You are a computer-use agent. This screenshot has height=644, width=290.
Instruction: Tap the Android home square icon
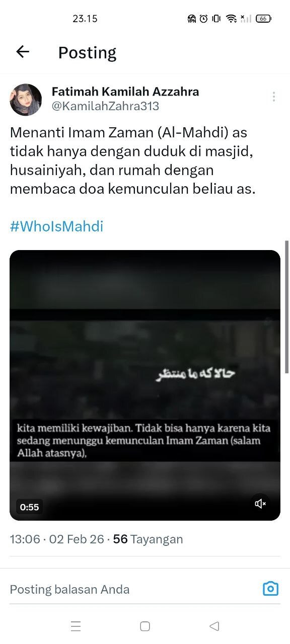tap(145, 626)
